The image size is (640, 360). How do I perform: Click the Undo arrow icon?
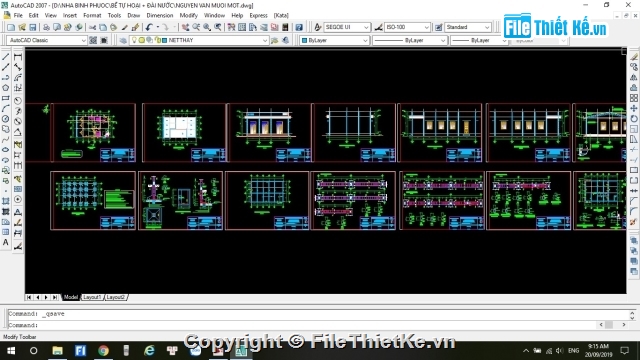149,27
